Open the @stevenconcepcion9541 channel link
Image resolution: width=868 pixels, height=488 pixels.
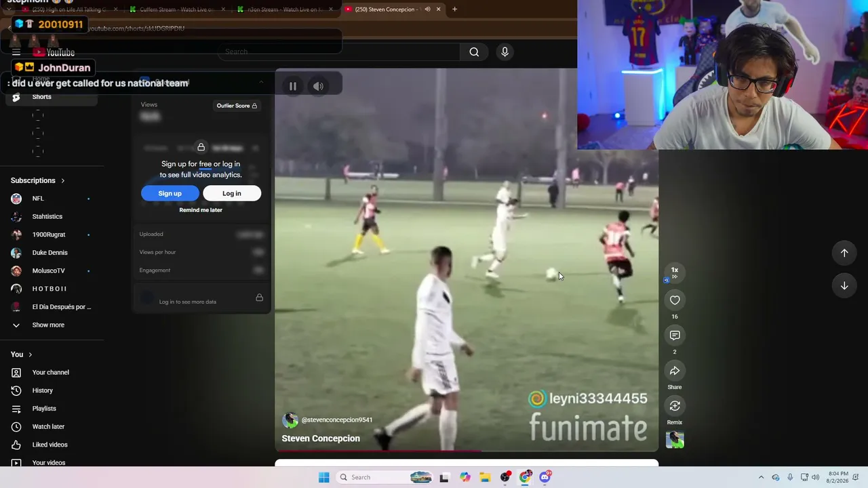click(x=337, y=420)
